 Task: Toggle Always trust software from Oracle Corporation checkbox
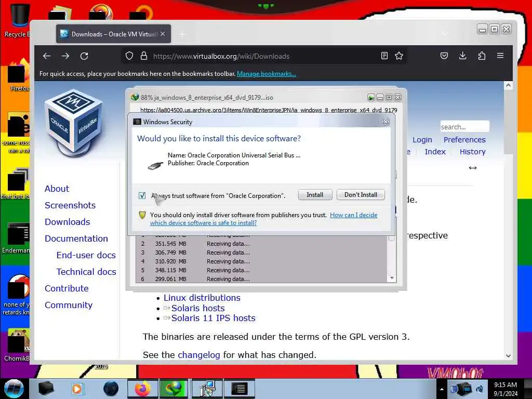pos(142,195)
